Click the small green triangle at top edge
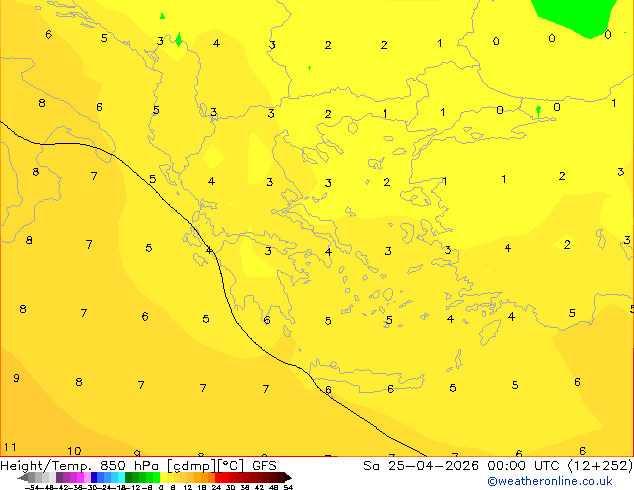634x490 pixels. pos(162,16)
